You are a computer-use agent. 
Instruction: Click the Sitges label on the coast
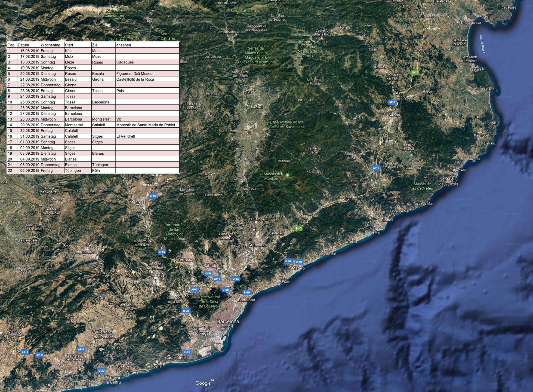(x=133, y=372)
